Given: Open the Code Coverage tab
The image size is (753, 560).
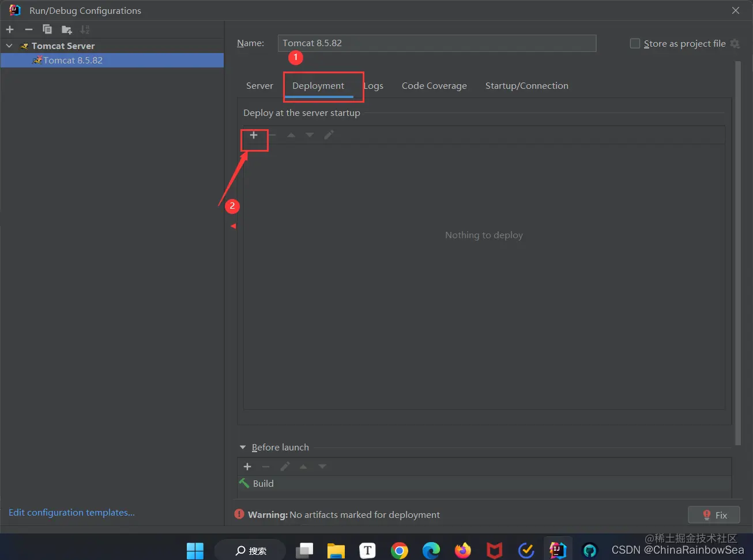Looking at the screenshot, I should [x=434, y=86].
